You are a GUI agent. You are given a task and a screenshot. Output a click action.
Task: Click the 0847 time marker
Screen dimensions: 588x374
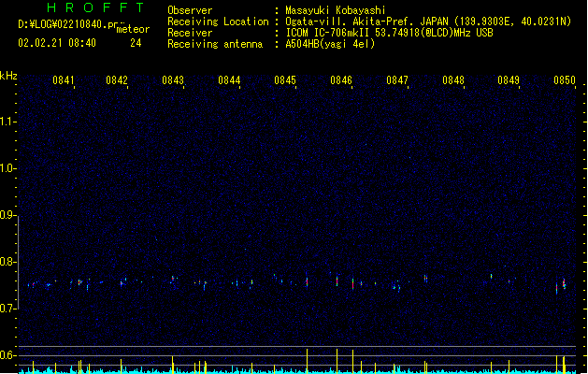(x=397, y=80)
